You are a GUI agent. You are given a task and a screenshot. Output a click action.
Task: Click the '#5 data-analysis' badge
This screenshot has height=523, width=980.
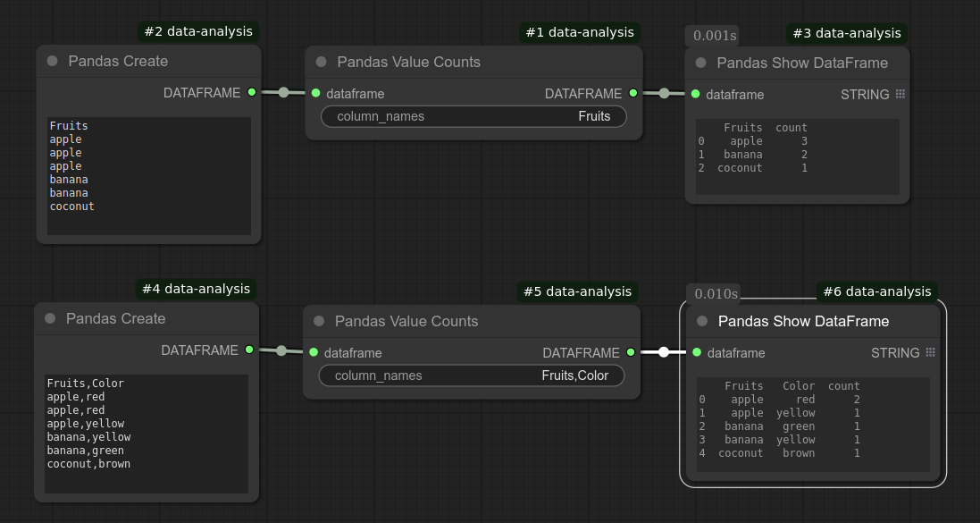click(x=577, y=291)
